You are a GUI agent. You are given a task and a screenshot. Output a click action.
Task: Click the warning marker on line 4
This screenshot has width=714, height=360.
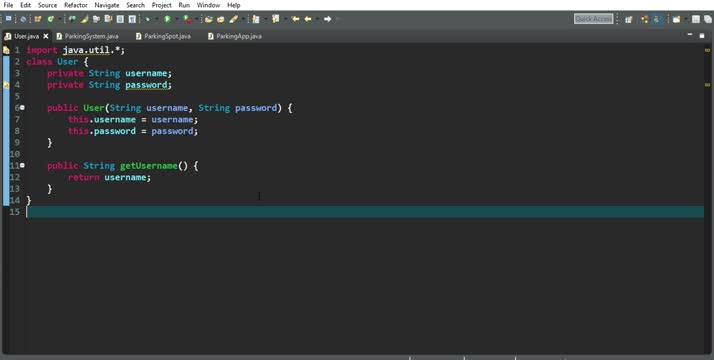tap(6, 85)
